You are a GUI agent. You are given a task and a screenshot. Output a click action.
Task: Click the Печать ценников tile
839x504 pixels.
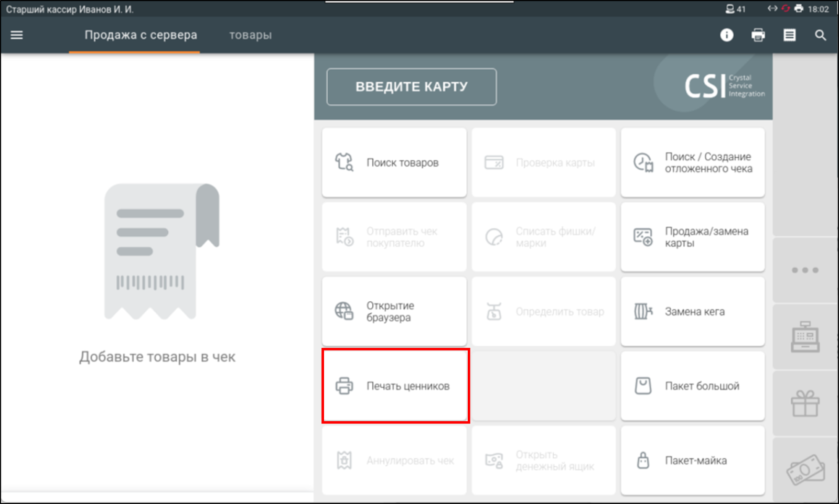[396, 386]
